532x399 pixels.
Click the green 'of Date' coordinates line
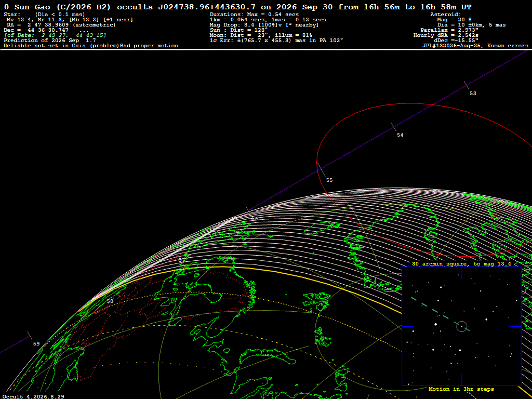click(x=55, y=35)
